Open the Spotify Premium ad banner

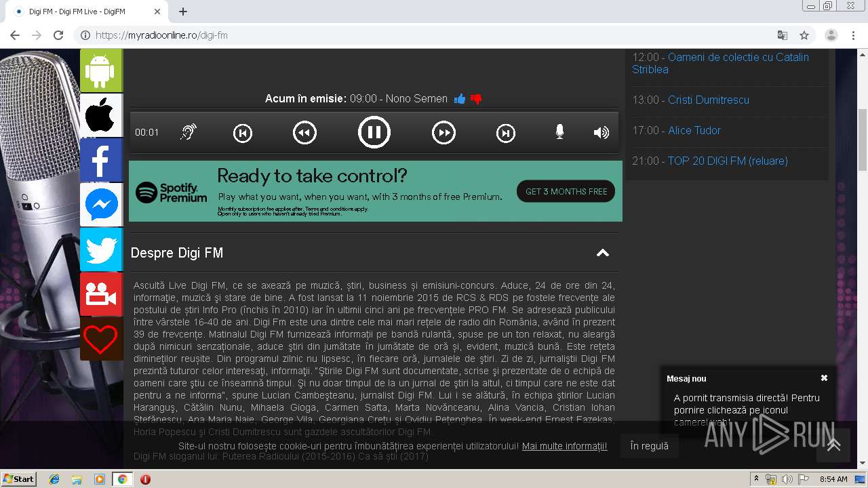tap(376, 191)
